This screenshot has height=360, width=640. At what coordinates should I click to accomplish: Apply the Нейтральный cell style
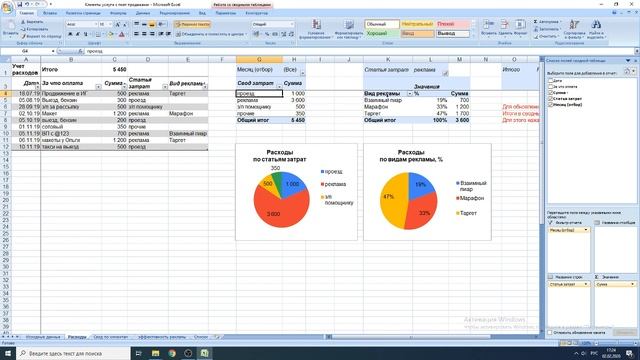[x=417, y=24]
